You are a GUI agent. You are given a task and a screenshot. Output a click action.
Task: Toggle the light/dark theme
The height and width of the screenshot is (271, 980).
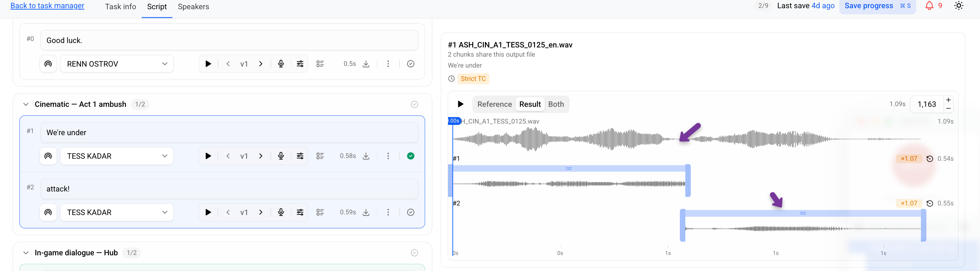[959, 6]
